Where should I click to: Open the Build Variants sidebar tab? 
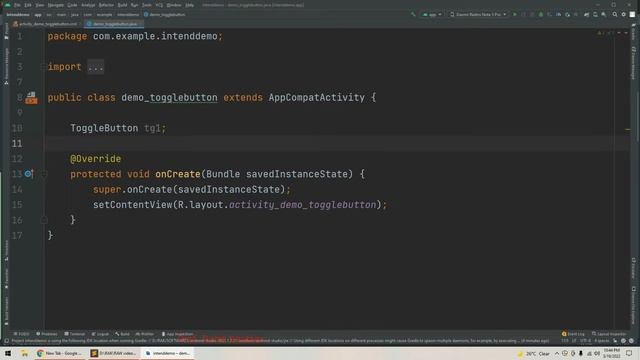[6, 311]
